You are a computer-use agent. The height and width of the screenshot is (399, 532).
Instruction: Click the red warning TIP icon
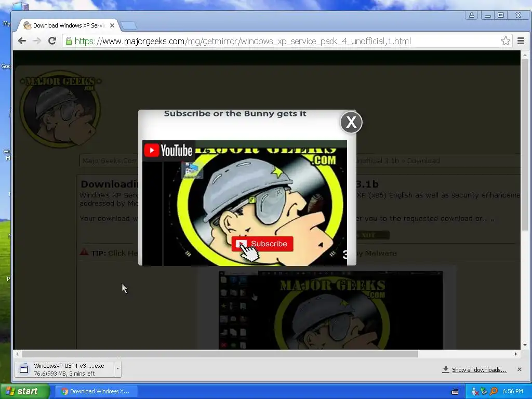point(84,252)
